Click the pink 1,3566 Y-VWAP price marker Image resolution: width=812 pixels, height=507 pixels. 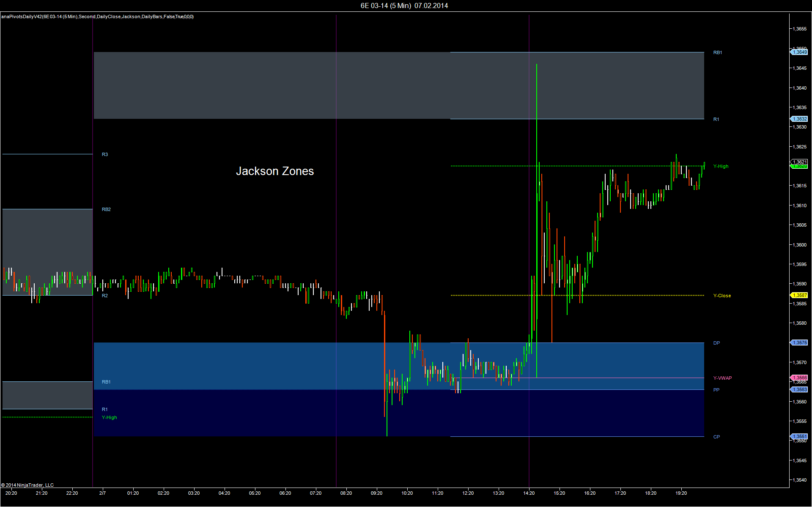point(799,378)
